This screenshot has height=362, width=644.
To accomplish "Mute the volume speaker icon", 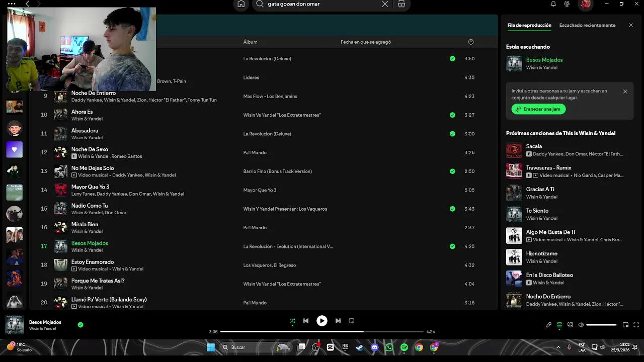I will click(x=581, y=325).
